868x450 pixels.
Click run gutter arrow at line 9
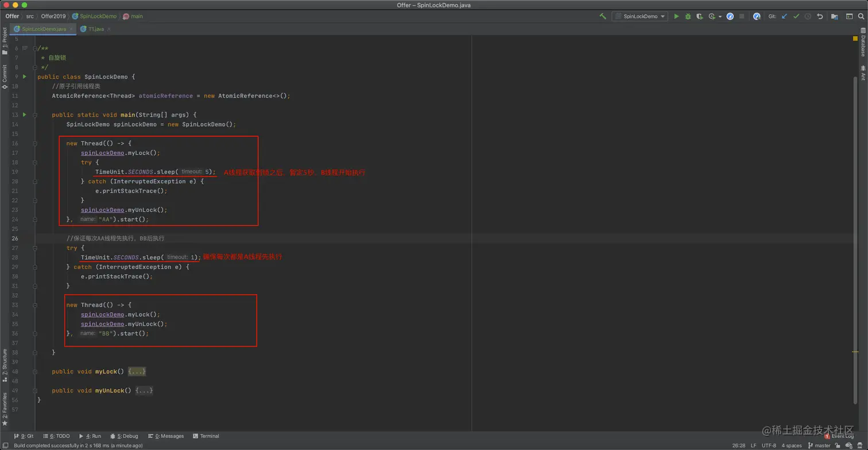(x=25, y=76)
